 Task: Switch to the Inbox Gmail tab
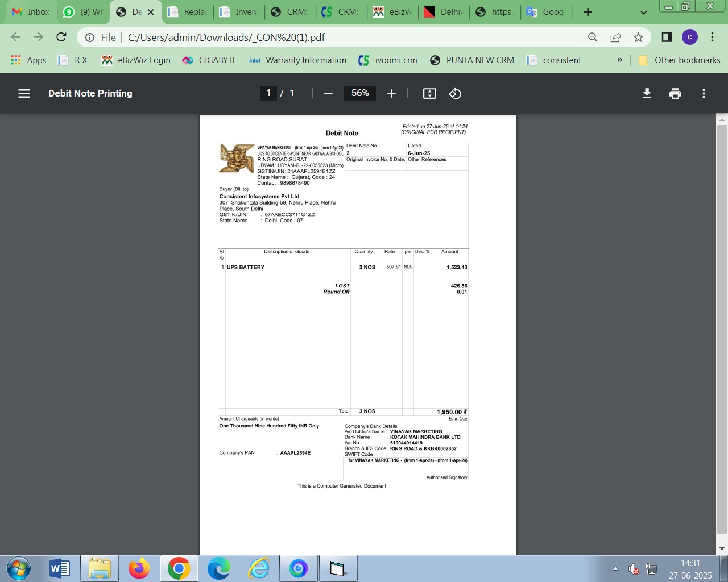tap(31, 12)
